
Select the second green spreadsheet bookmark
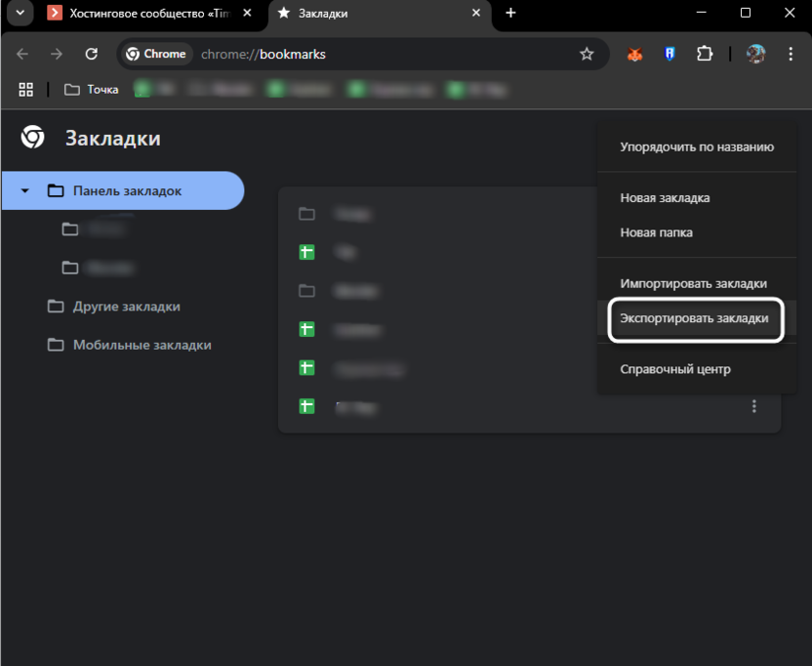[x=437, y=329]
